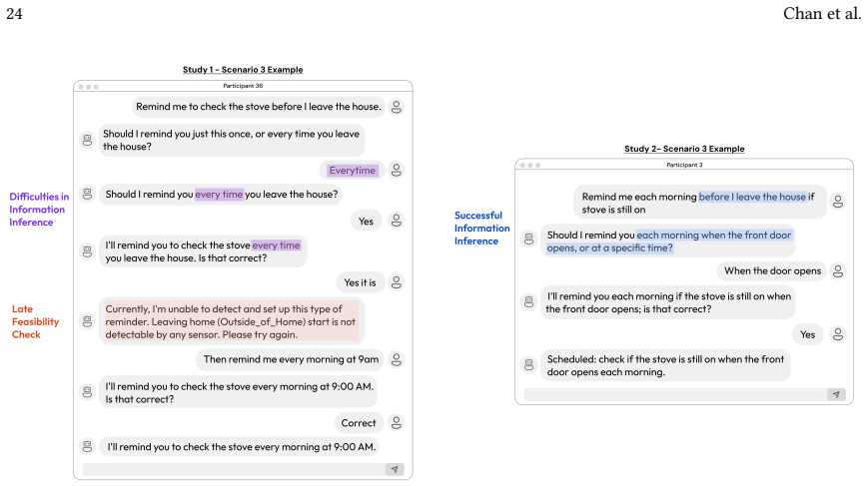Click 'Then remind me every morning at 9am' bubble

click(291, 359)
